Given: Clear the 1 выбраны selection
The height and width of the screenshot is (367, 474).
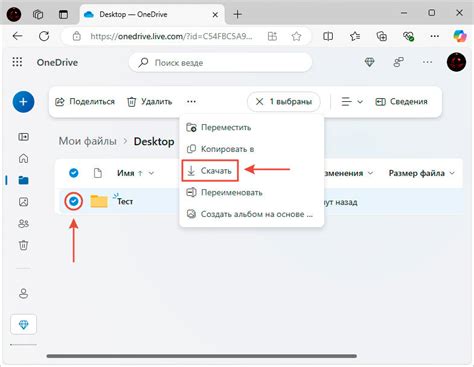Looking at the screenshot, I should (x=284, y=102).
